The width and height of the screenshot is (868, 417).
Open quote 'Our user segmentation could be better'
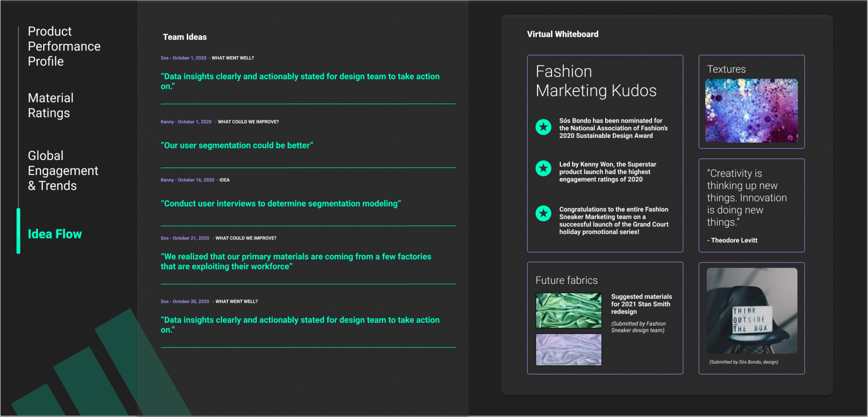click(237, 145)
